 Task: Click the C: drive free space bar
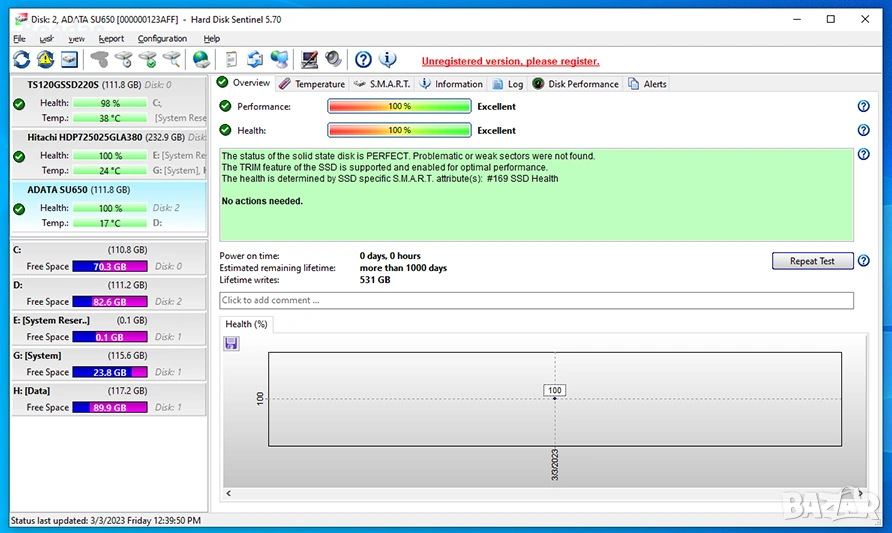(110, 267)
